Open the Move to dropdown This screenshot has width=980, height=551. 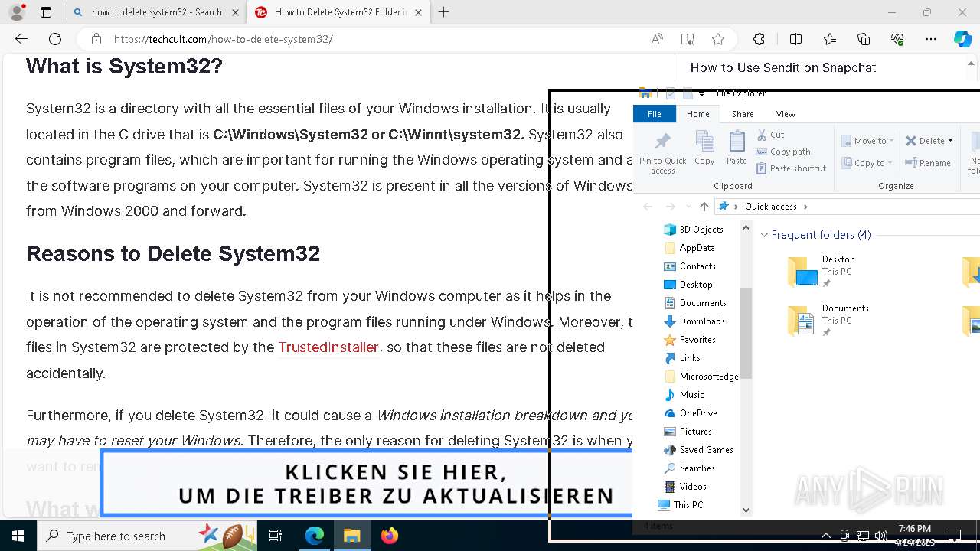(x=867, y=141)
